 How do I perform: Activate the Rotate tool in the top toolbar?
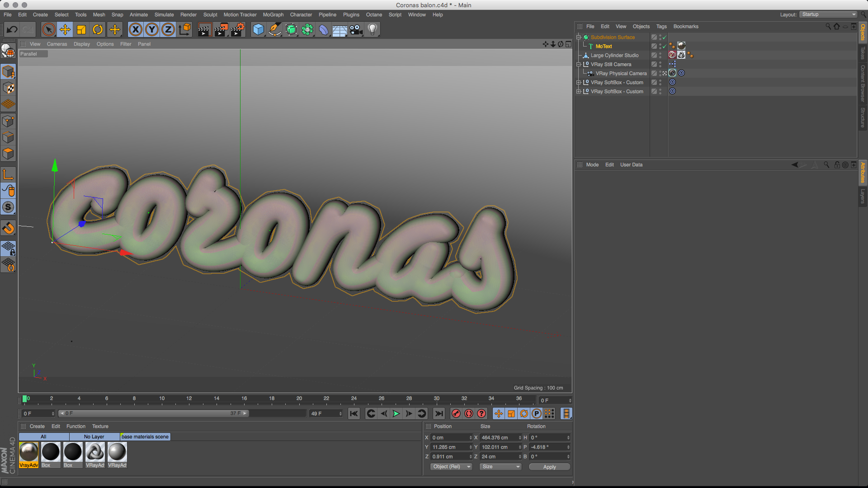tap(98, 30)
